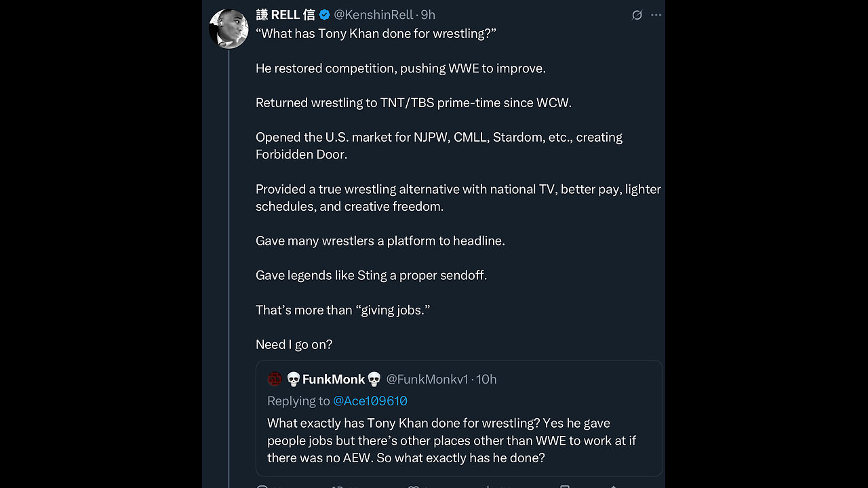Click the share icon below the post
The image size is (868, 488).
[614, 485]
